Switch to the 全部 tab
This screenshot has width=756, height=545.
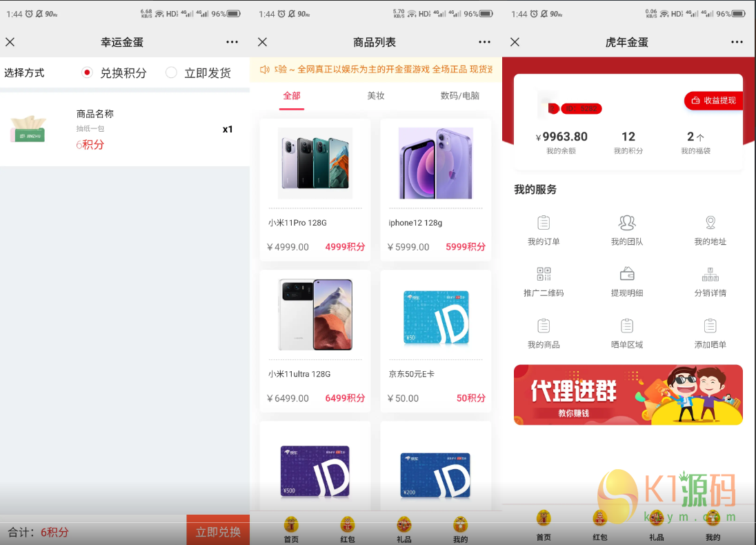[291, 95]
